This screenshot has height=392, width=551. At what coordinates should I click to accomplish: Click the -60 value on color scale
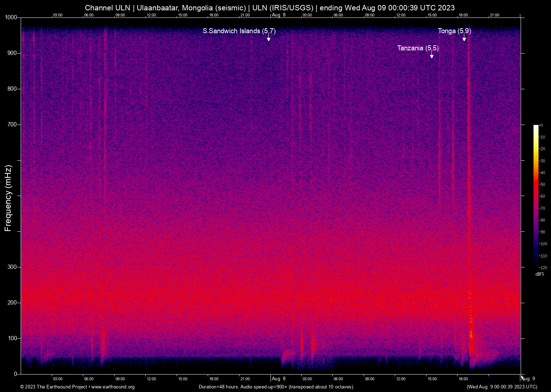click(542, 196)
